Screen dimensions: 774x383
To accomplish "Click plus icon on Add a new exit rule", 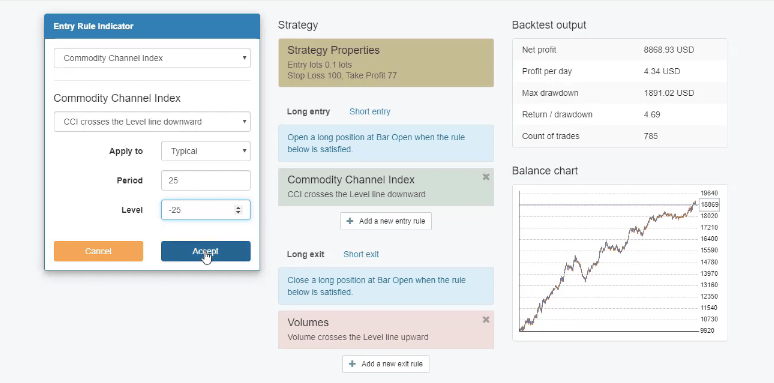I will coord(352,364).
